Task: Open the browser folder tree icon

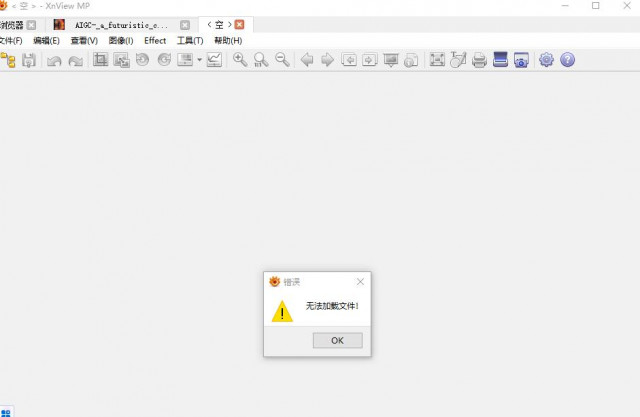Action: pyautogui.click(x=8, y=60)
